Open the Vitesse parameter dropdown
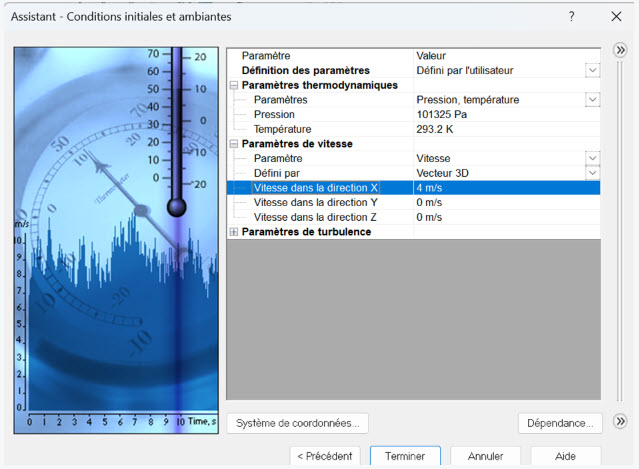Image resolution: width=639 pixels, height=469 pixels. pyautogui.click(x=592, y=158)
